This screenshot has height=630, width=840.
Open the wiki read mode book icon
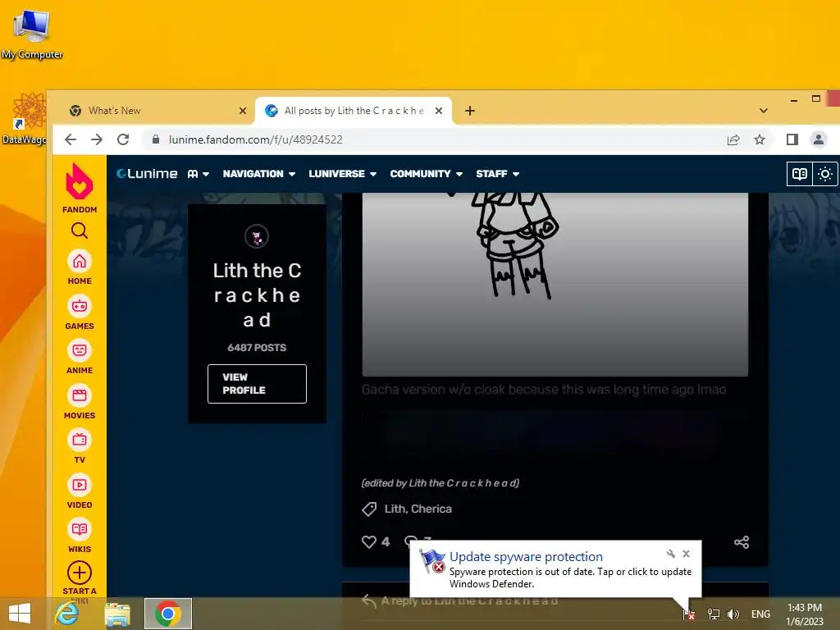(x=799, y=174)
